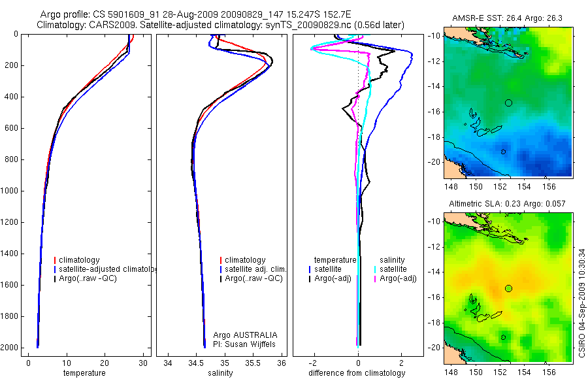Image resolution: width=588 pixels, height=379 pixels.
Task: Click the depth axis tick label 800
Action: pos(12,159)
